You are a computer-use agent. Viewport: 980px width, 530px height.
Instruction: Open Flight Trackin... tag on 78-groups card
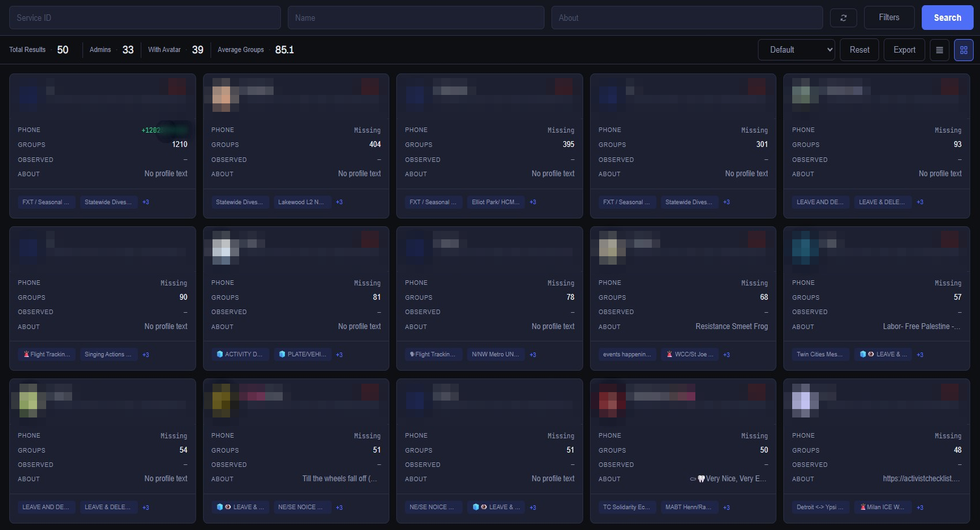coord(433,354)
